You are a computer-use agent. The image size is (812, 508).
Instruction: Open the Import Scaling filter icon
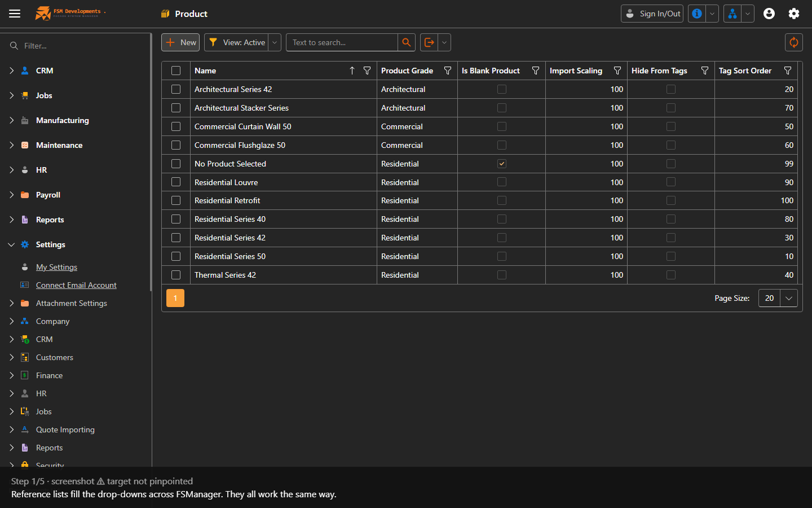click(x=617, y=71)
